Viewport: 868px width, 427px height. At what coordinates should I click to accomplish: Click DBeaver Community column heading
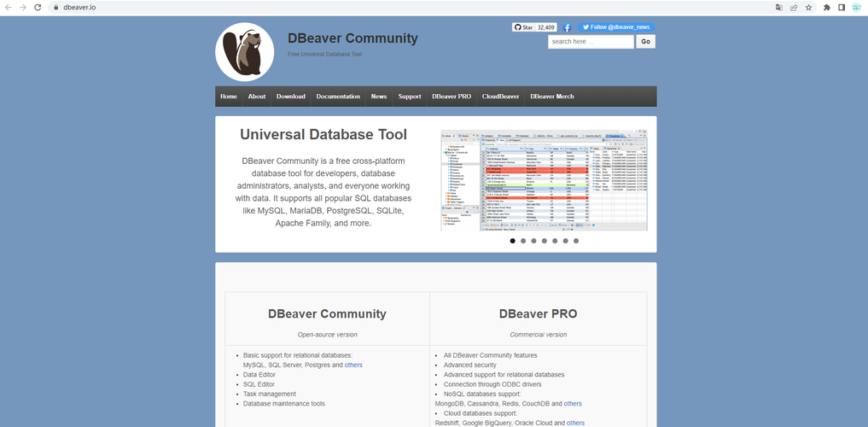click(327, 314)
